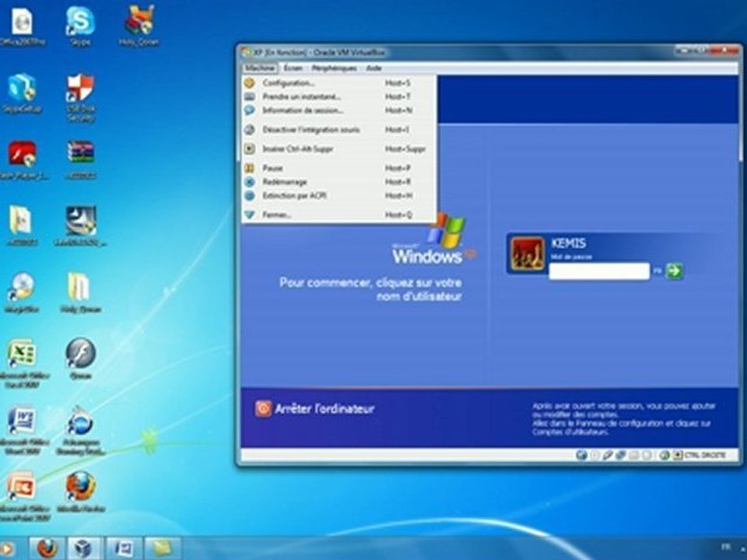Click the KEMIS password input field

click(x=599, y=271)
